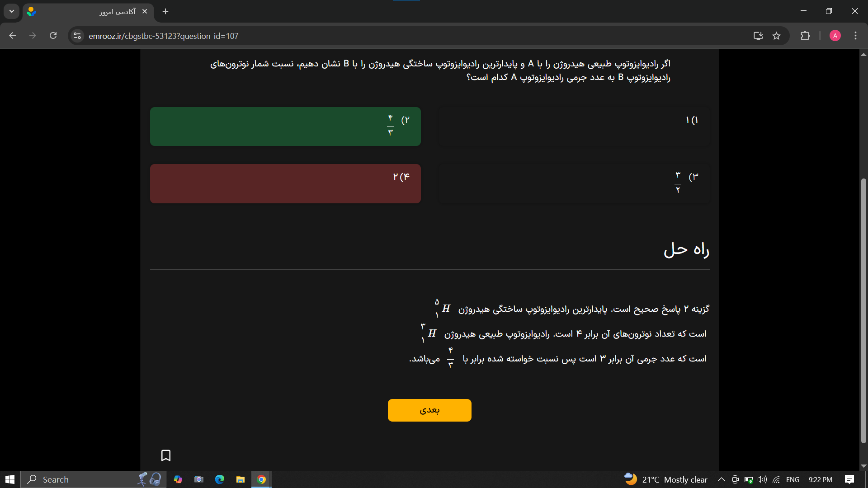Screen dimensions: 868x488
Task: Open the Chrome profile avatar
Action: [x=835, y=36]
